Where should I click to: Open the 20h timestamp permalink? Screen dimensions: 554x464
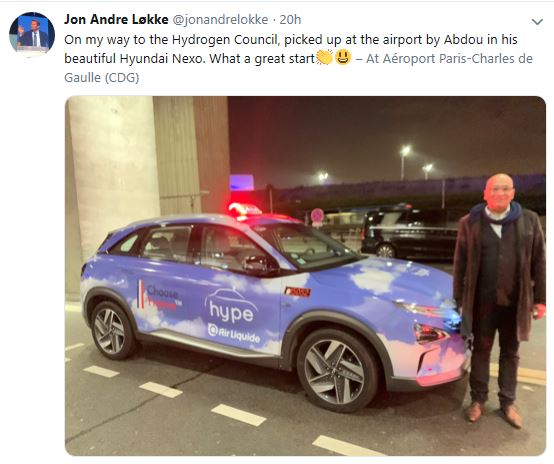[290, 20]
